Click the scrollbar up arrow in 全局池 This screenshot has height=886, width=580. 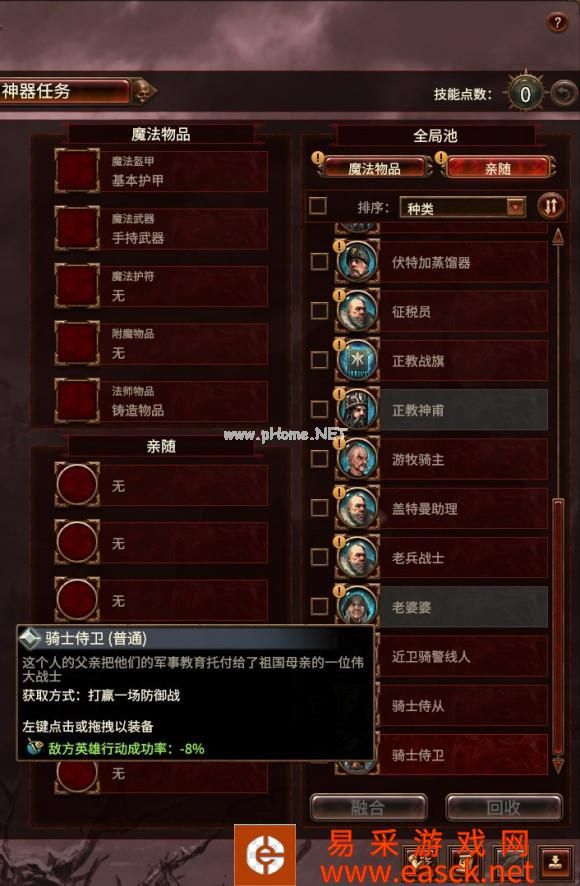558,236
